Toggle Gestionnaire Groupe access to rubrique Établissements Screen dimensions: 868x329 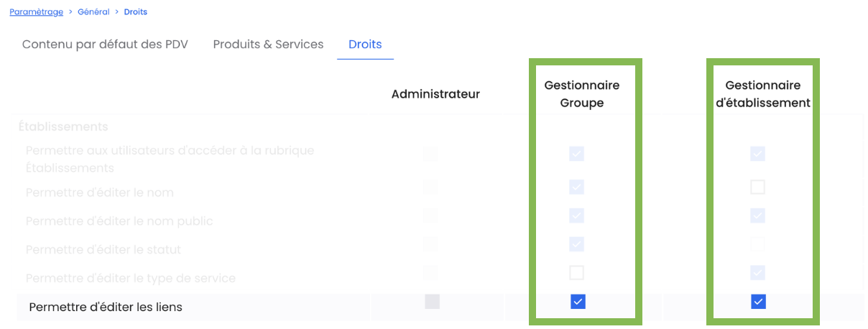pos(576,154)
